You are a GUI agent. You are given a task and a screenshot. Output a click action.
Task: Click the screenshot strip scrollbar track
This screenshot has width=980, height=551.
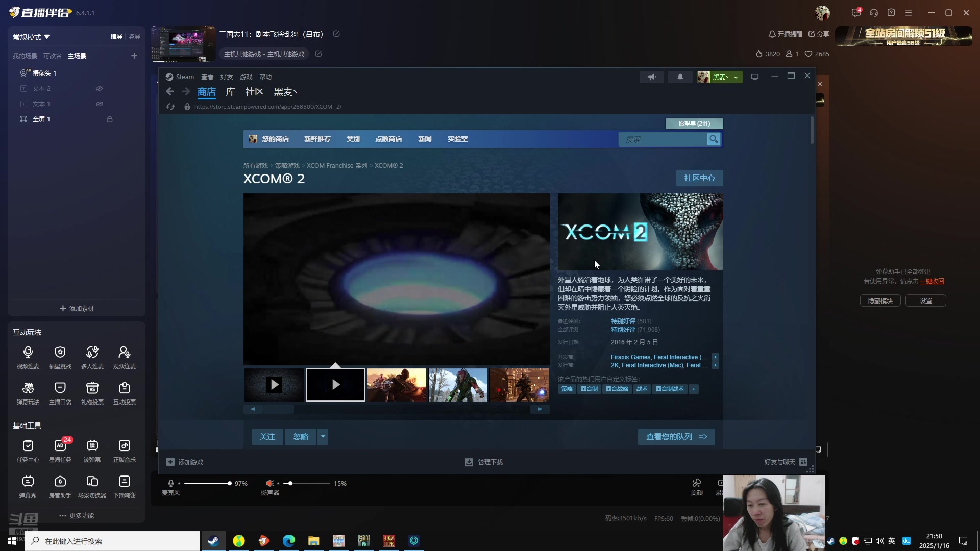pos(397,409)
